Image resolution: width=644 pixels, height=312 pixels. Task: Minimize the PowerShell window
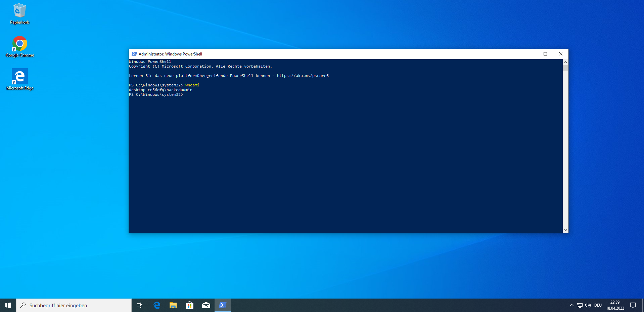530,54
